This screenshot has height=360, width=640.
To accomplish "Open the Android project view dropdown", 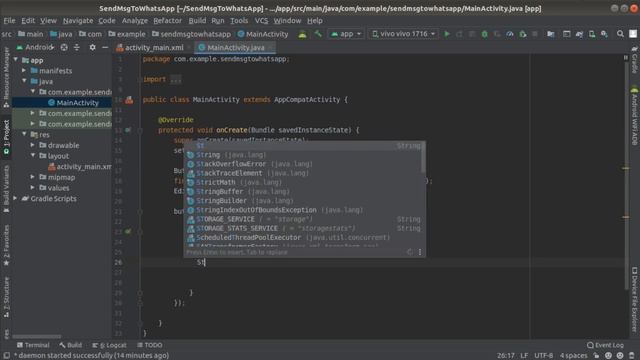I will coord(35,47).
